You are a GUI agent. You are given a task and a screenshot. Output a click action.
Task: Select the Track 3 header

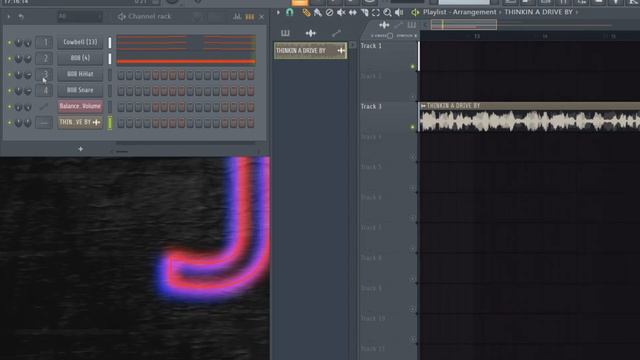pyautogui.click(x=388, y=116)
